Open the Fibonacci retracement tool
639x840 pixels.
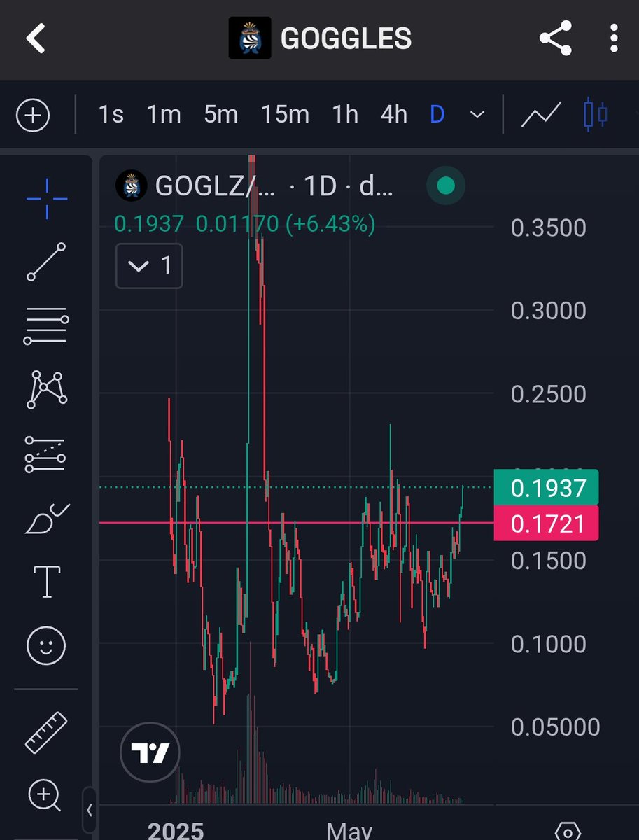coord(46,325)
